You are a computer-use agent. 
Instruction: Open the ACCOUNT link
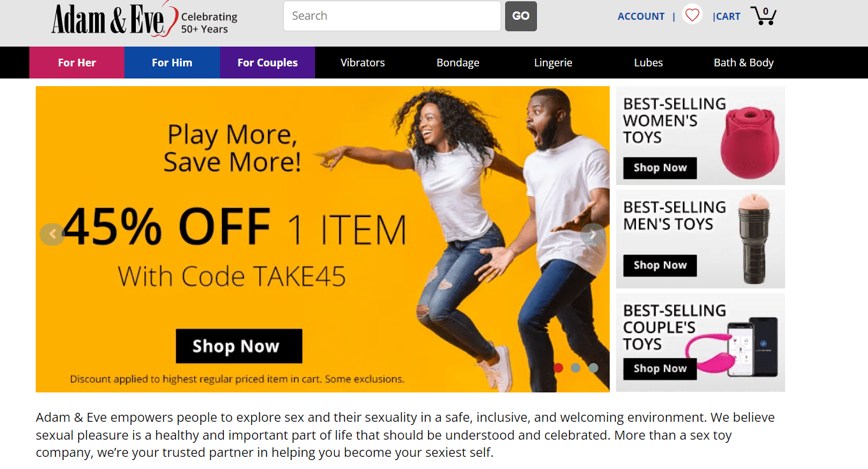pyautogui.click(x=641, y=17)
